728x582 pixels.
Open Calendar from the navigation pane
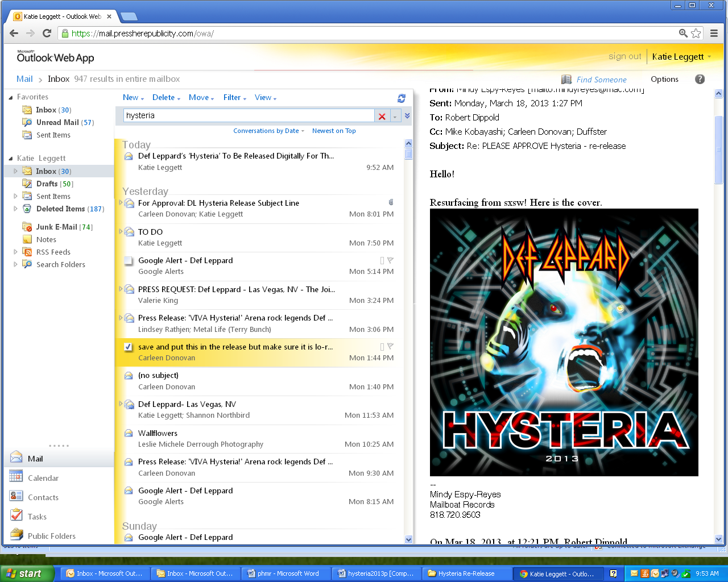click(x=43, y=478)
